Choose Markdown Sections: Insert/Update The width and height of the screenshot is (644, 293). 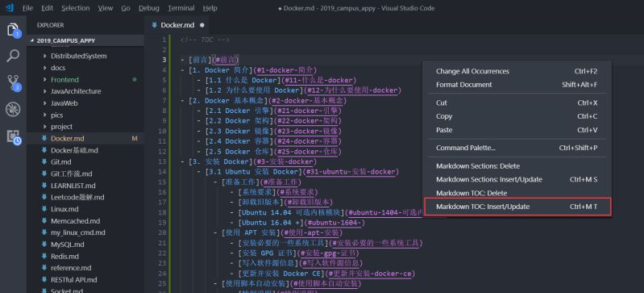pyautogui.click(x=517, y=180)
